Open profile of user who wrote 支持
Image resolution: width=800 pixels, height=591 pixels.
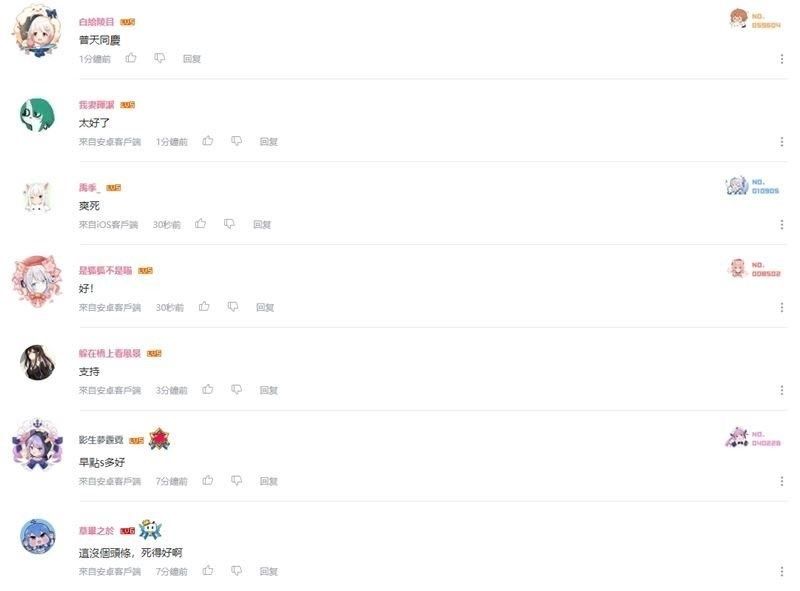[109, 353]
